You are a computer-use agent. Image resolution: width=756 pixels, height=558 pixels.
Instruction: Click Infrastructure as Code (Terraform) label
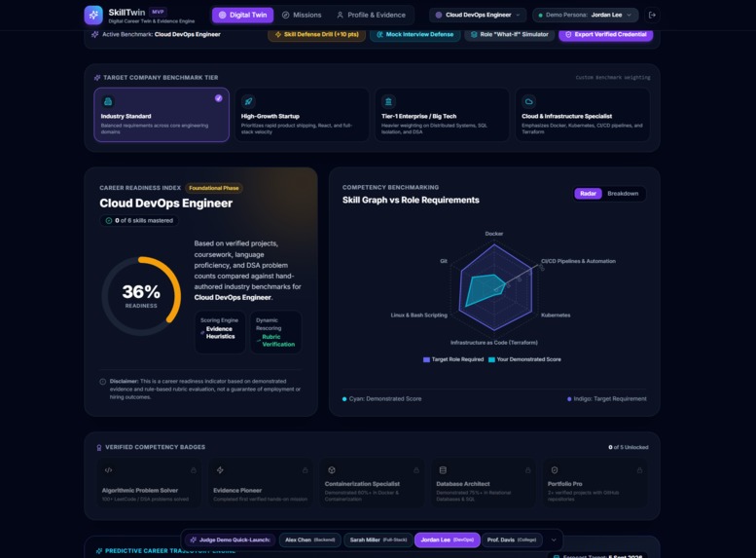pyautogui.click(x=494, y=343)
